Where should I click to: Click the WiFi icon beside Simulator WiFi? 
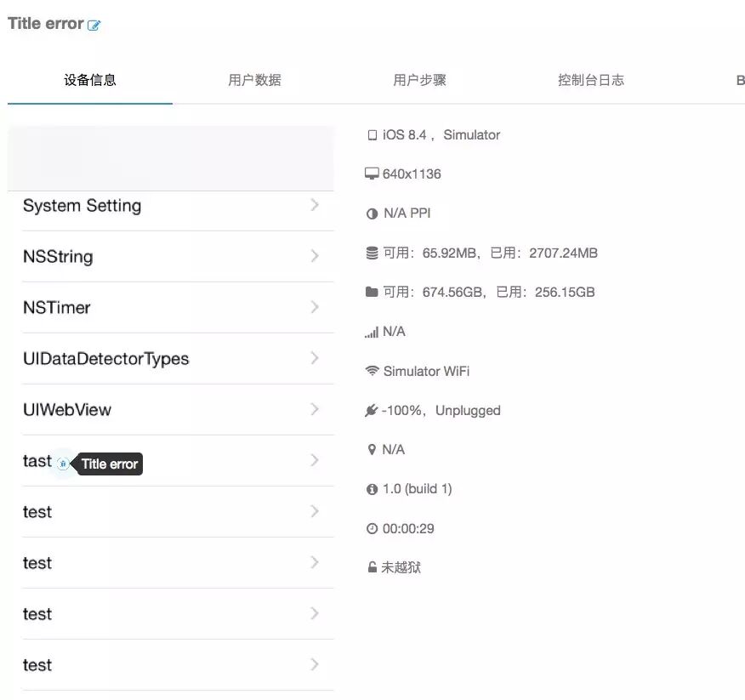(372, 371)
